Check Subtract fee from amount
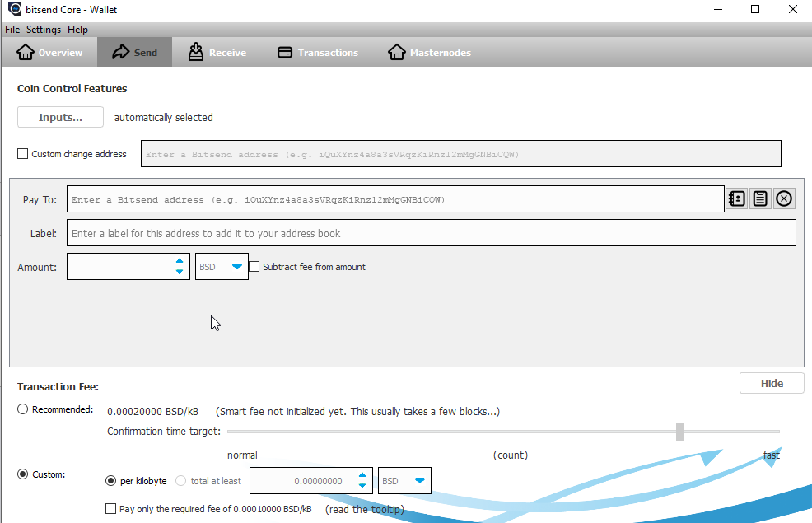 (x=254, y=267)
